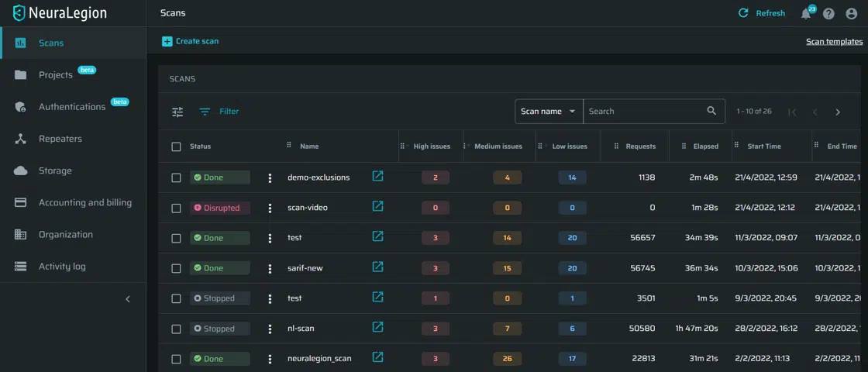Click the search magnifier icon

pyautogui.click(x=712, y=111)
